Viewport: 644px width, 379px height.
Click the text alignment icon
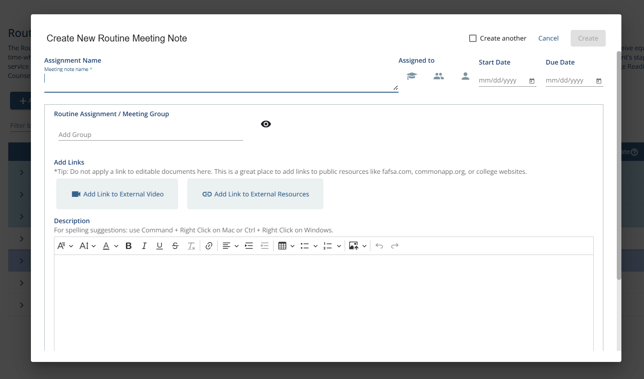(226, 246)
